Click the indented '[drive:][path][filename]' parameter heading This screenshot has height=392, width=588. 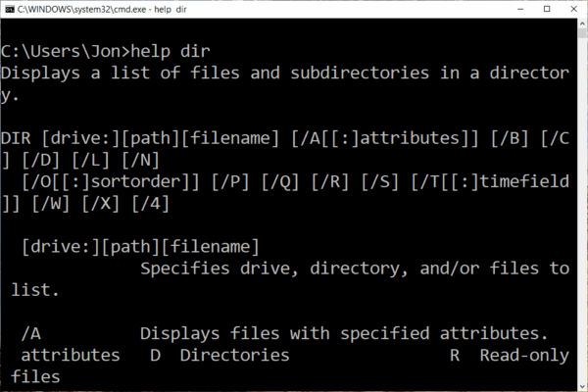[140, 247]
